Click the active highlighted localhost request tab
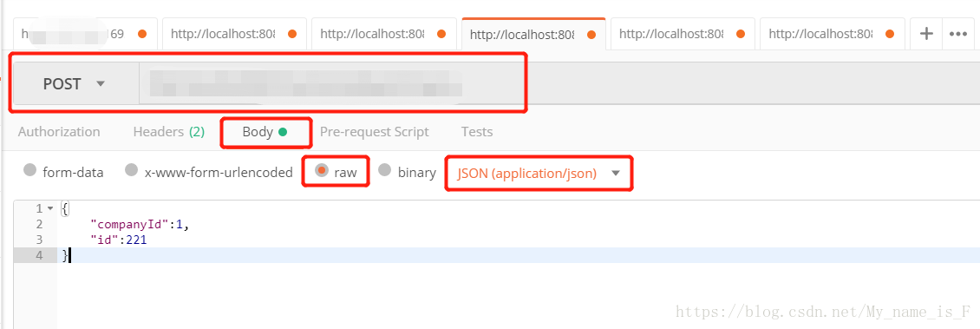 click(x=533, y=34)
